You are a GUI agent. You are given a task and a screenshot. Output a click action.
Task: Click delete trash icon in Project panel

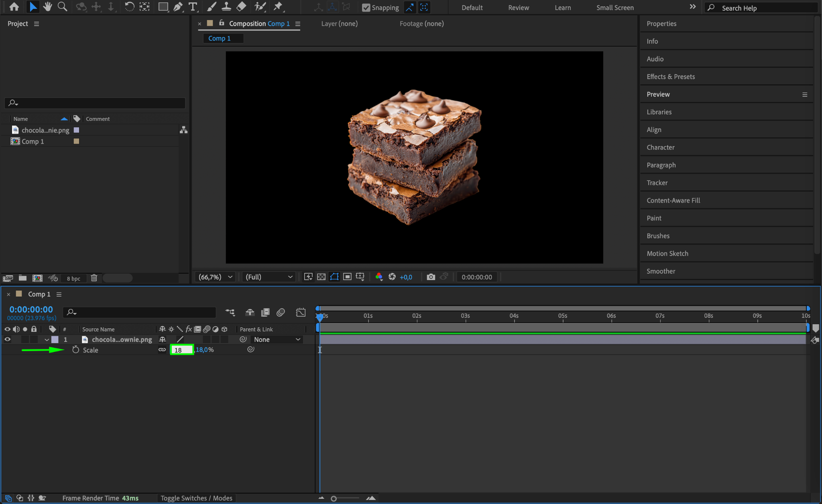(94, 278)
